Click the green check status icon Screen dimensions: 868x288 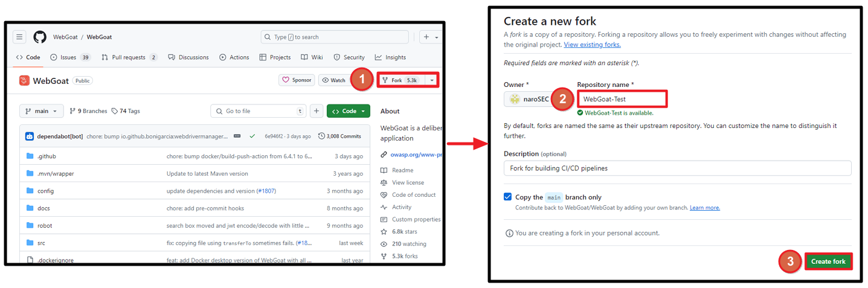point(252,136)
